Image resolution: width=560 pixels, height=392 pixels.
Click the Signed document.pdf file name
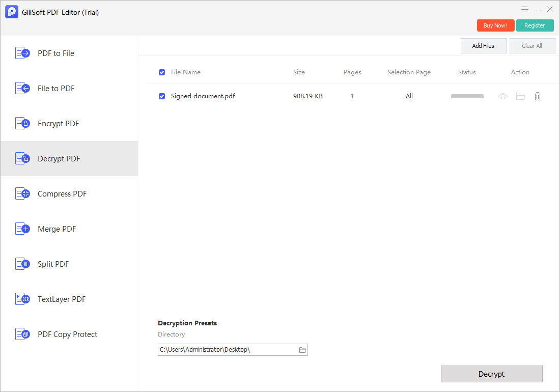[203, 96]
